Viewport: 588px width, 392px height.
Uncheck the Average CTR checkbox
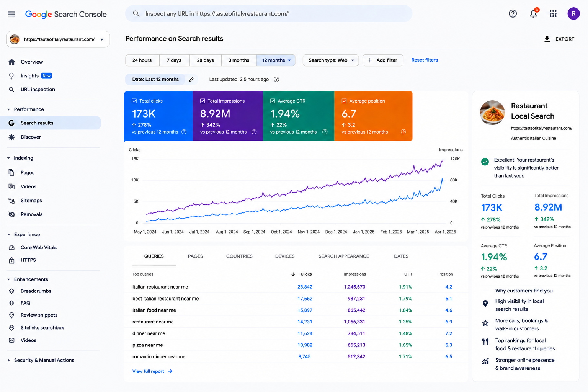(273, 101)
